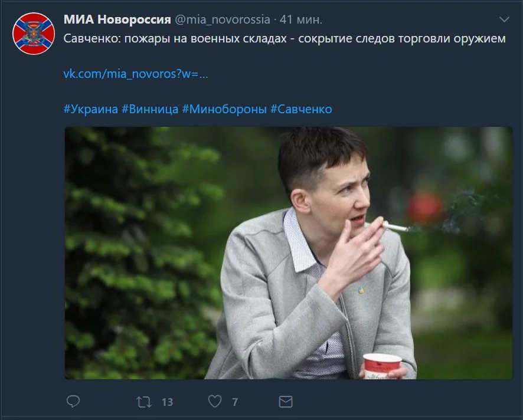Open the #Украина hashtag
Viewport: 523px width, 420px height.
click(91, 109)
